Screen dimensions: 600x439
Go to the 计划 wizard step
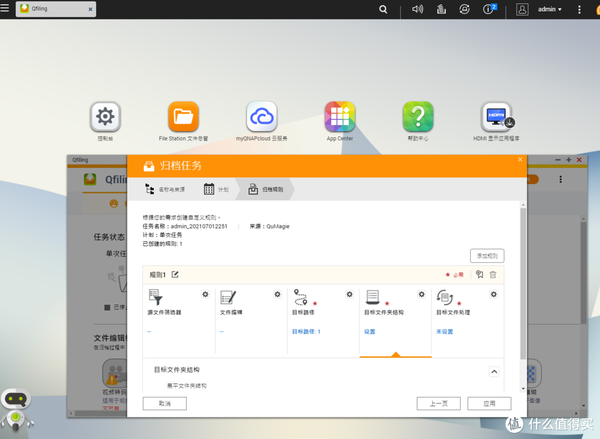click(216, 188)
